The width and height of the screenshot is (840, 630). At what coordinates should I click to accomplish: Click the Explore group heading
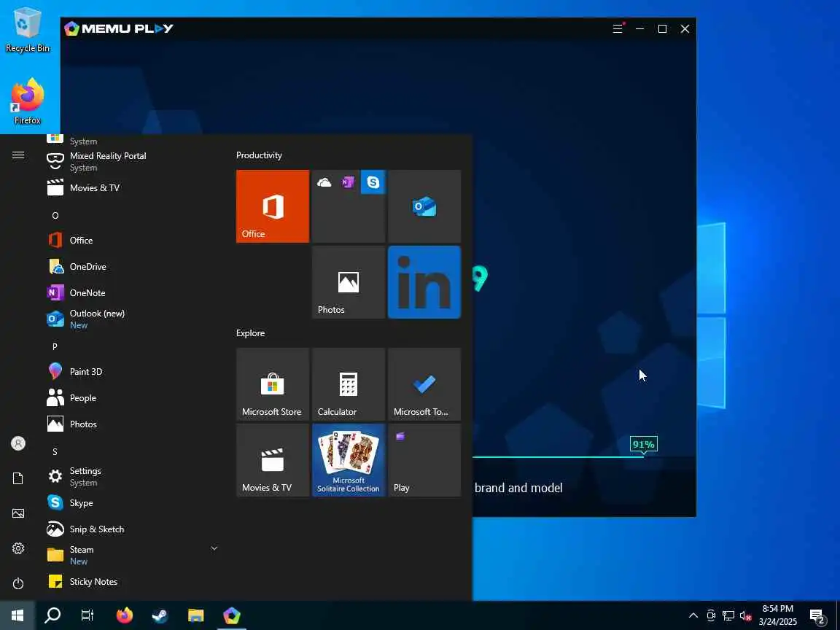click(x=250, y=333)
